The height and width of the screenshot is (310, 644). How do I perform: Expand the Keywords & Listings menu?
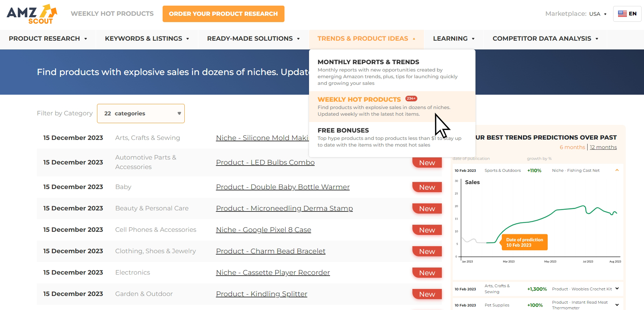(147, 39)
